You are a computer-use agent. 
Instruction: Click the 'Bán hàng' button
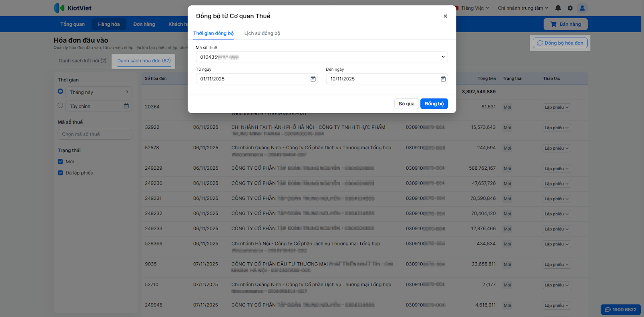point(566,24)
